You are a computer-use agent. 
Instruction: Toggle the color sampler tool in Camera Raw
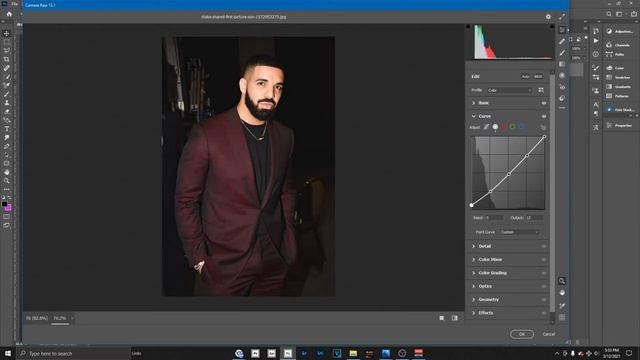(562, 305)
